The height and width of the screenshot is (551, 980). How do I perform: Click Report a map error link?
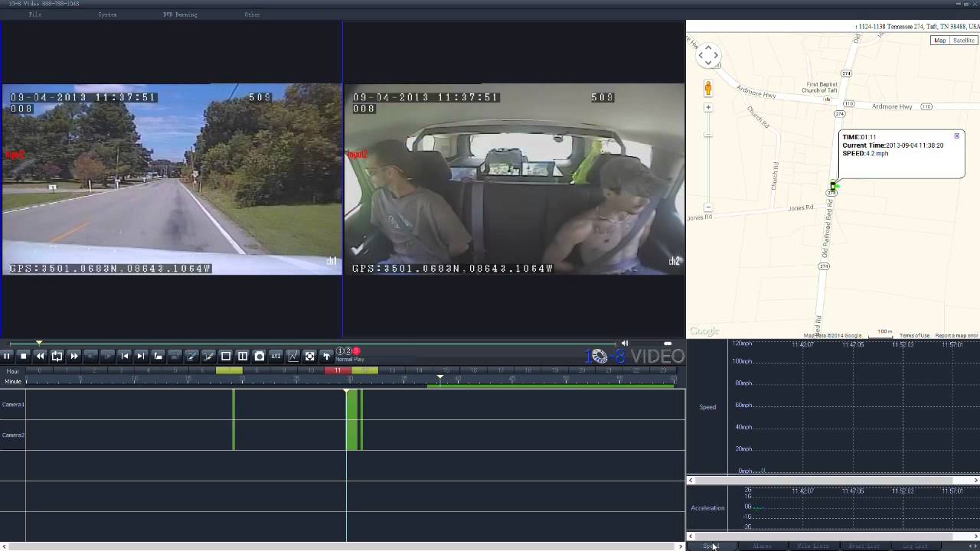tap(956, 335)
